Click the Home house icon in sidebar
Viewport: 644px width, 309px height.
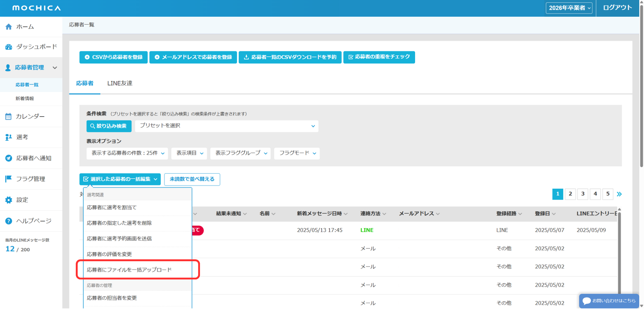8,27
